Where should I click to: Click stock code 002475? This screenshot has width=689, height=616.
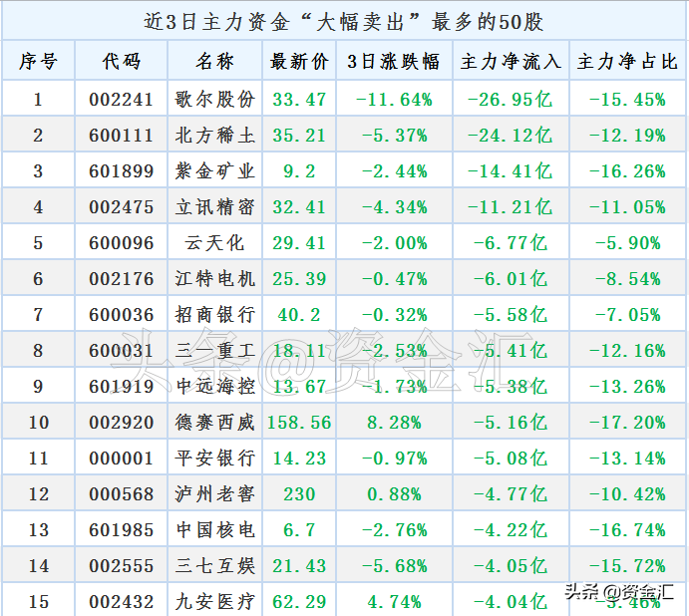[x=122, y=207]
